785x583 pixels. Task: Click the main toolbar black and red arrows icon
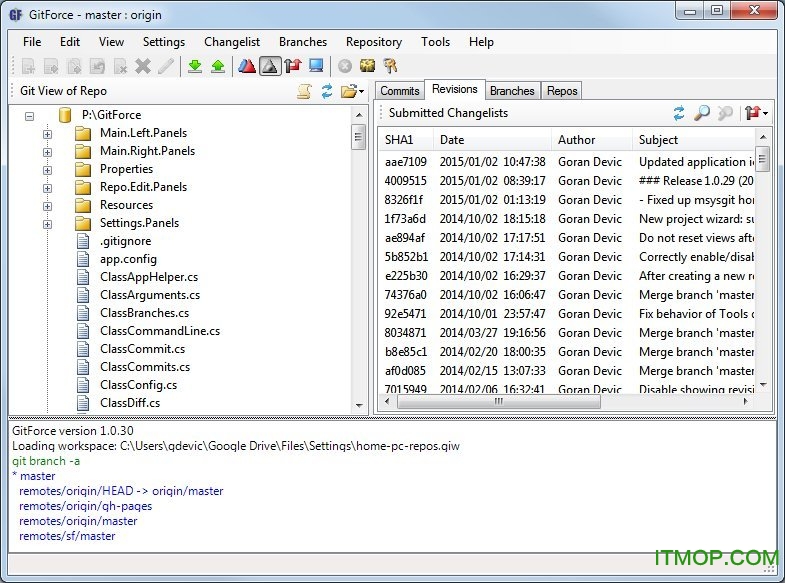[x=293, y=66]
